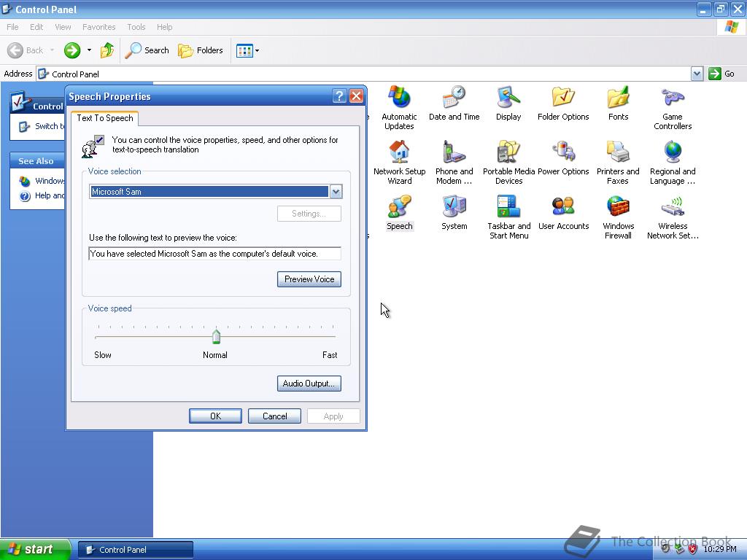The image size is (747, 560).
Task: Open the Printers and Faxes icon
Action: click(x=618, y=163)
